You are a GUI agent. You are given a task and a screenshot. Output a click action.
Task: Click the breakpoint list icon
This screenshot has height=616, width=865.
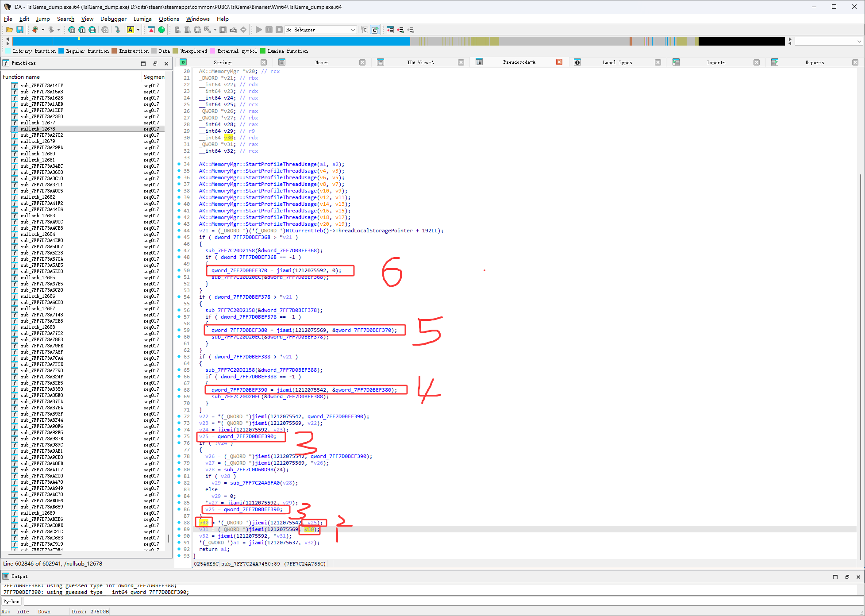tap(390, 30)
